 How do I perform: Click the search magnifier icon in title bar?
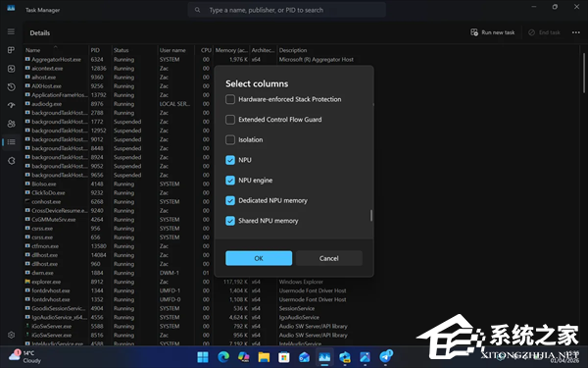coord(197,10)
